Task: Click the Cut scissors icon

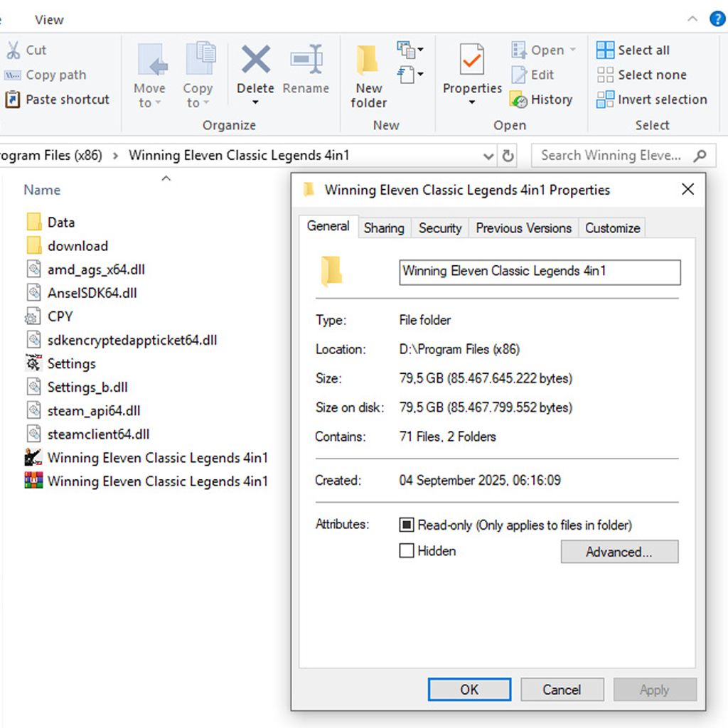Action: 14,50
